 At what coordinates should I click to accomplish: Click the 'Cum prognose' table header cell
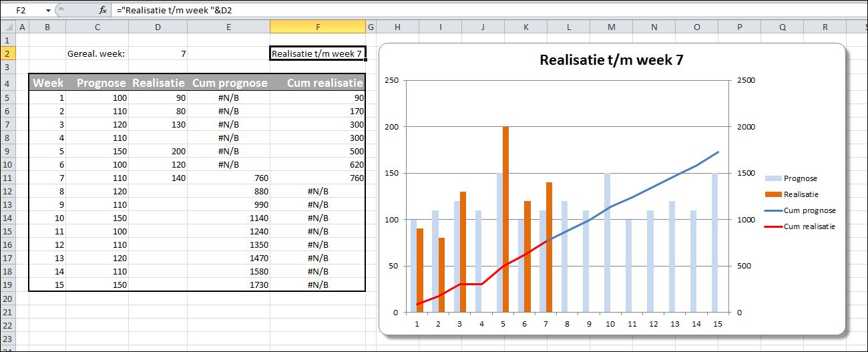point(228,83)
